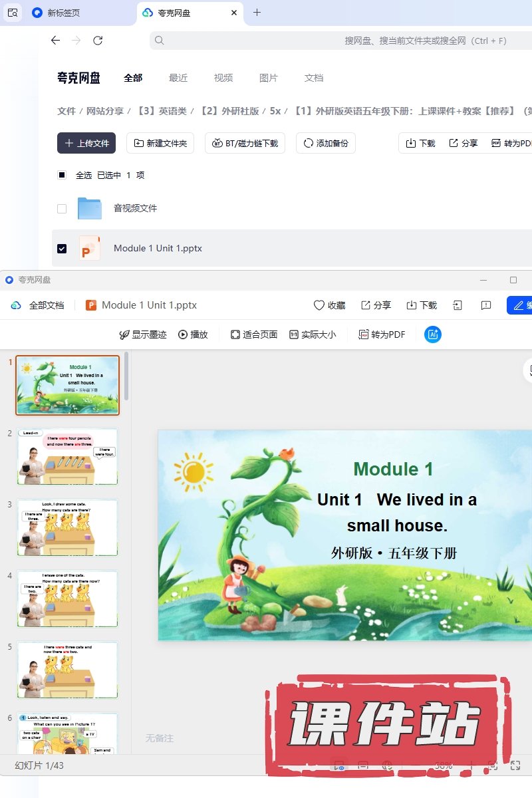Click 显示墨迹 (show ink) in the toolbar
The width and height of the screenshot is (532, 798).
click(143, 334)
